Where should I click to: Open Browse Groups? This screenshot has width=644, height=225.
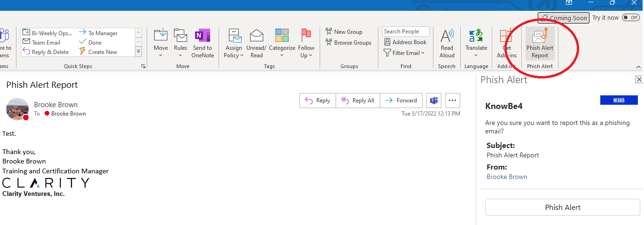coord(348,43)
